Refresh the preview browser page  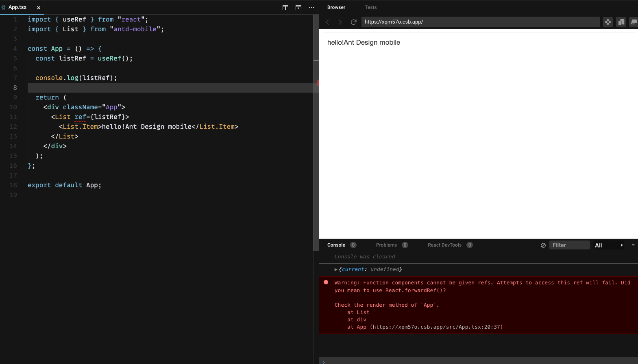pyautogui.click(x=354, y=22)
